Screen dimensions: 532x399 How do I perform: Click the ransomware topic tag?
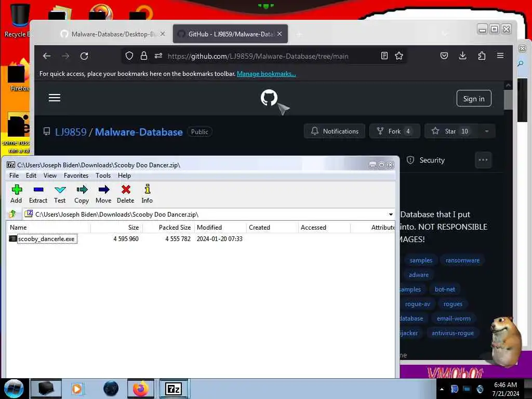coord(462,261)
